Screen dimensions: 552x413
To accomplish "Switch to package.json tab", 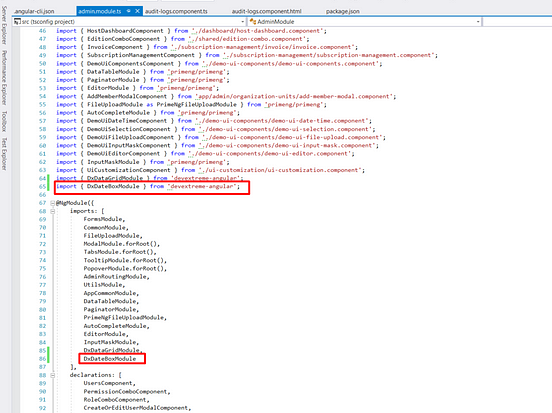I will [343, 11].
